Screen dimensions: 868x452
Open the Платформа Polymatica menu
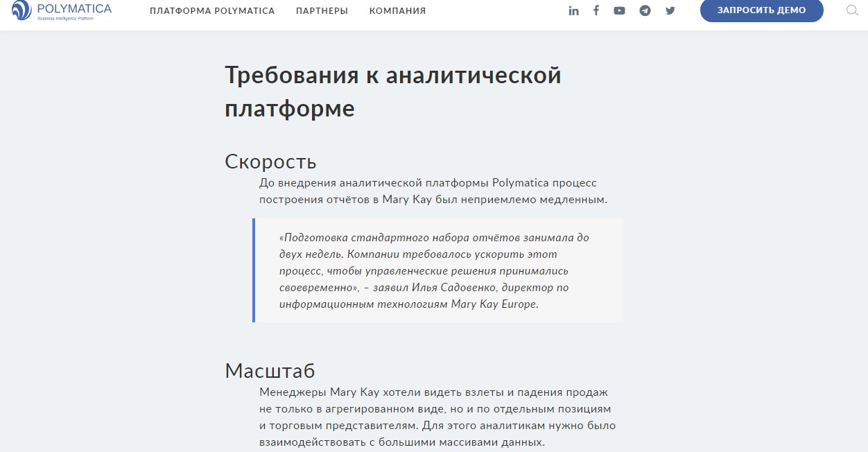click(x=212, y=11)
